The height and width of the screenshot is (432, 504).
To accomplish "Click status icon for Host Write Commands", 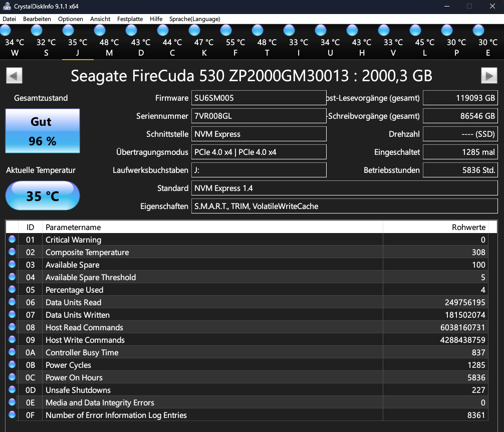I will point(12,339).
